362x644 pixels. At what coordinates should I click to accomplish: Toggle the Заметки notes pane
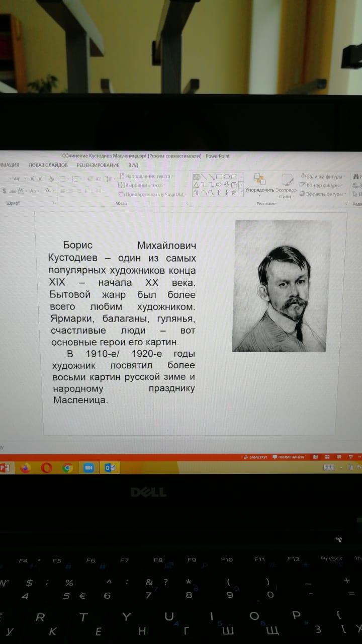coord(255,457)
